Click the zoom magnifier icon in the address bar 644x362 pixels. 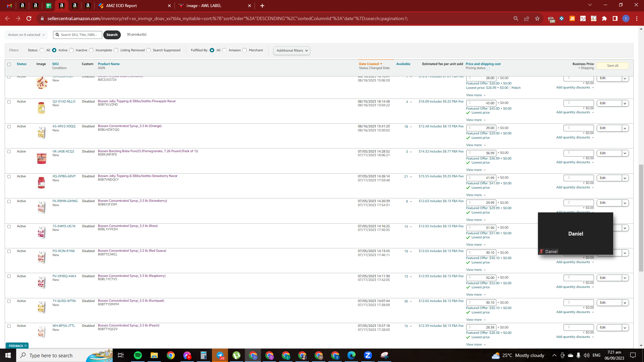pyautogui.click(x=516, y=18)
